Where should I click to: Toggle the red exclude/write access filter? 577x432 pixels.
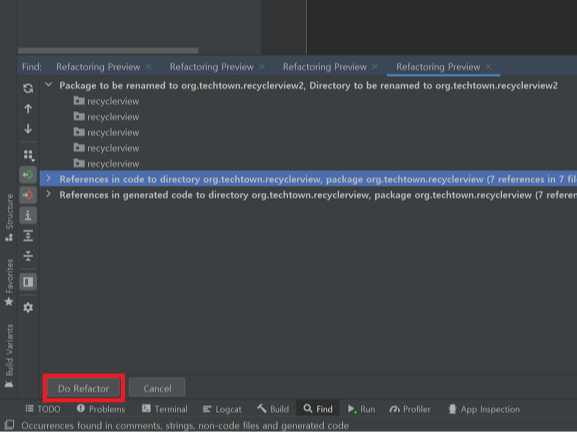pyautogui.click(x=28, y=195)
